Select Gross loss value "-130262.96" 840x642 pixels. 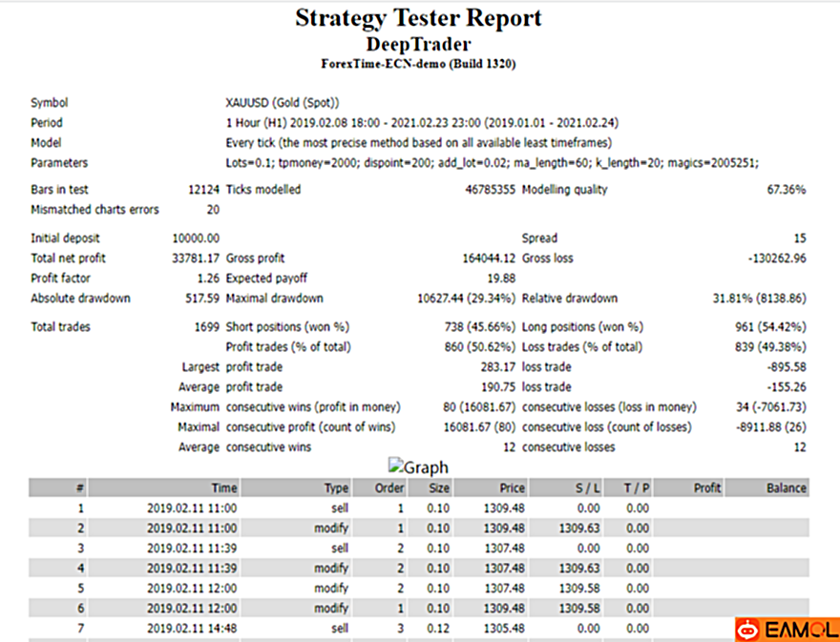click(777, 259)
